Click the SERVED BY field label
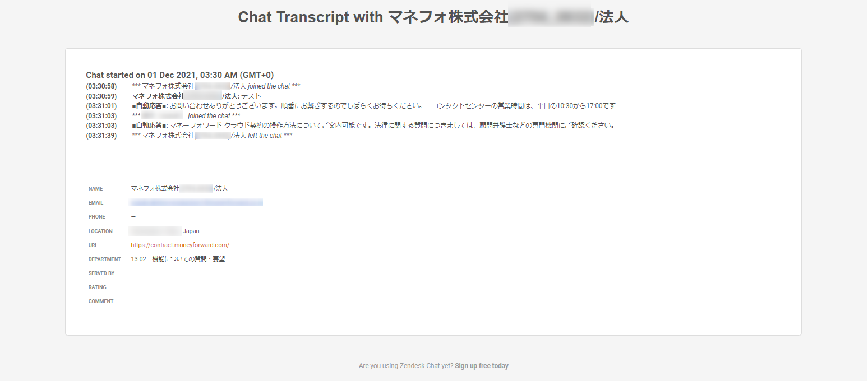This screenshot has width=868, height=381. (101, 273)
